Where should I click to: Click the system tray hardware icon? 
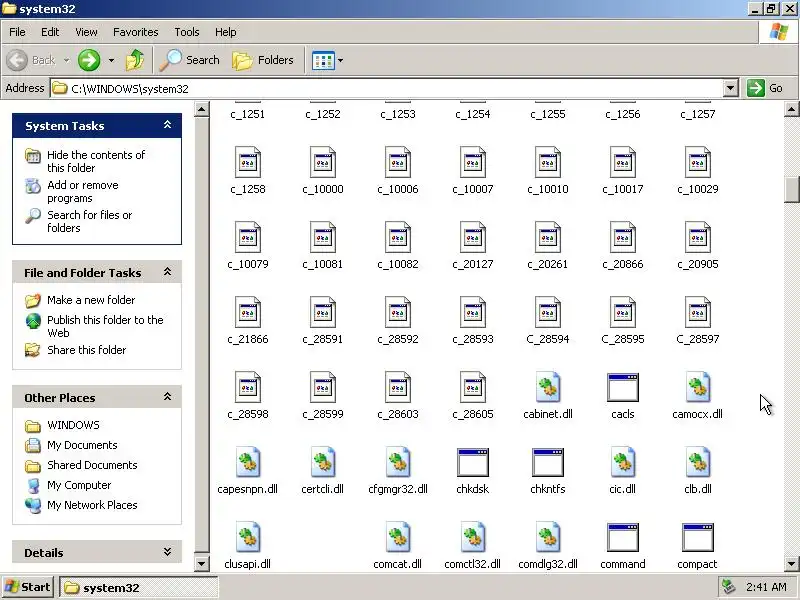[729, 587]
